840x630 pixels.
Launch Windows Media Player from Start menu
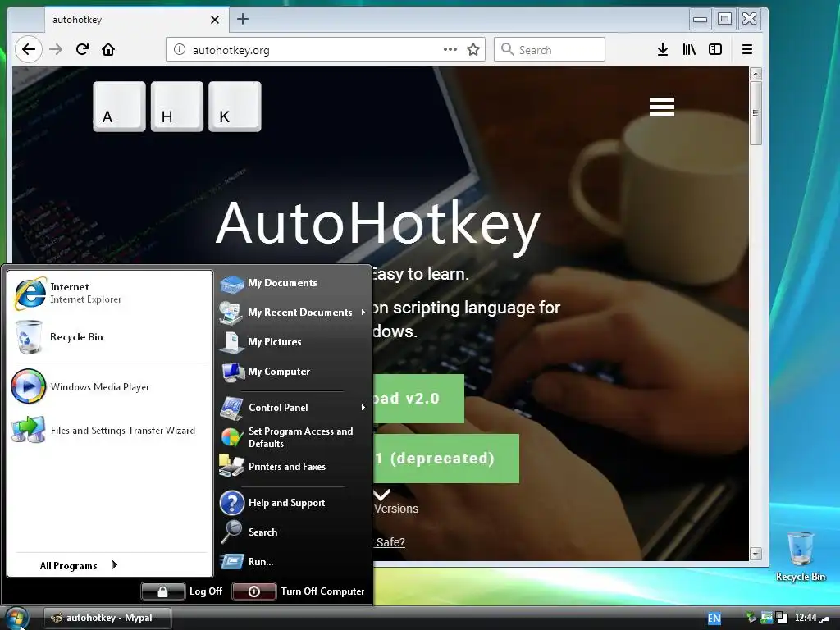(x=109, y=387)
